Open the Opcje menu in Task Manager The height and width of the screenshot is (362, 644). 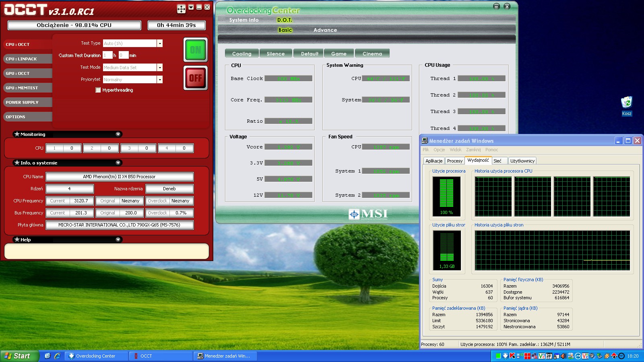[439, 150]
